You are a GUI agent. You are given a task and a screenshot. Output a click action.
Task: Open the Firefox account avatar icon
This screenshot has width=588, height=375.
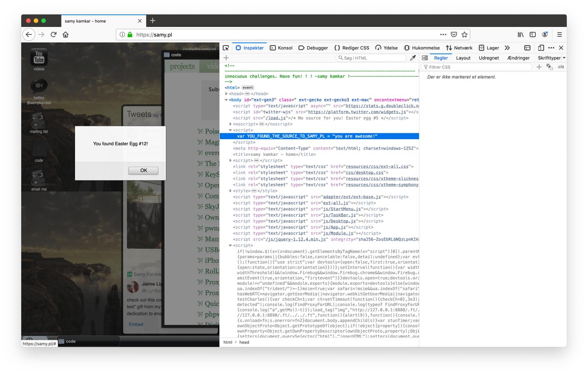(545, 35)
